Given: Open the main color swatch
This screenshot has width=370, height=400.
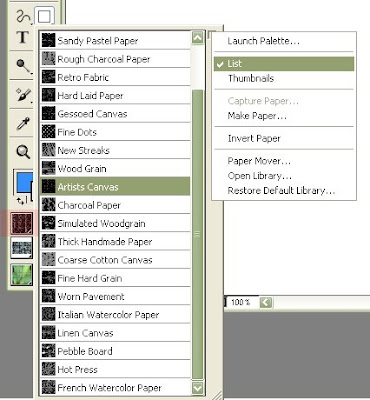Looking at the screenshot, I should click(24, 182).
